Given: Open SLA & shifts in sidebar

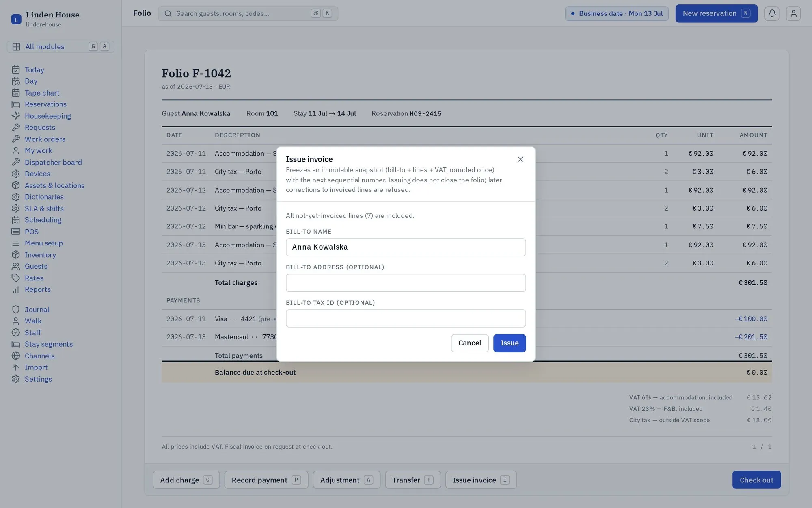Looking at the screenshot, I should pos(44,209).
